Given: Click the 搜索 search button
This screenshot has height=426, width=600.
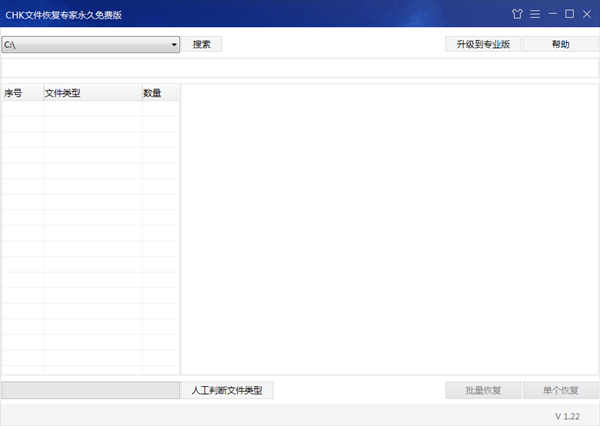Looking at the screenshot, I should [201, 45].
